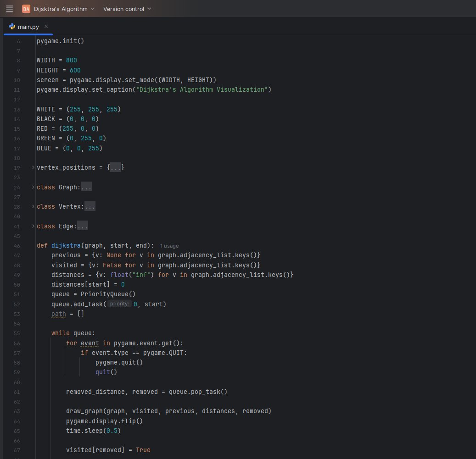Click the 'PriorityQueue()' call

108,294
